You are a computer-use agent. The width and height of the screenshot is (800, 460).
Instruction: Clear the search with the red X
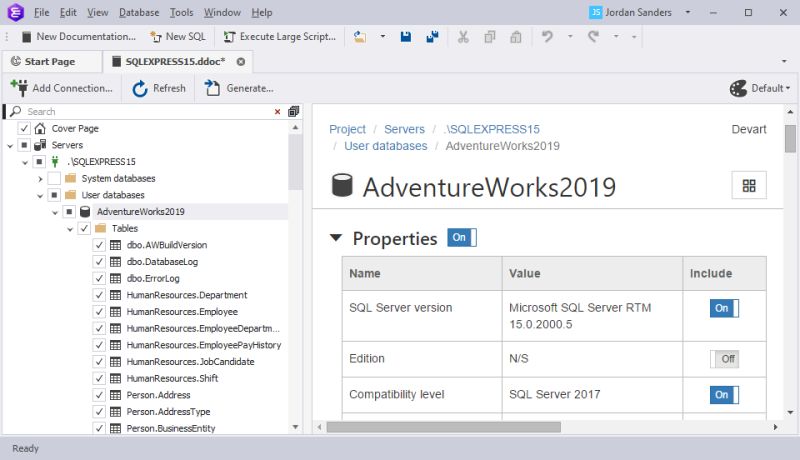tap(278, 112)
